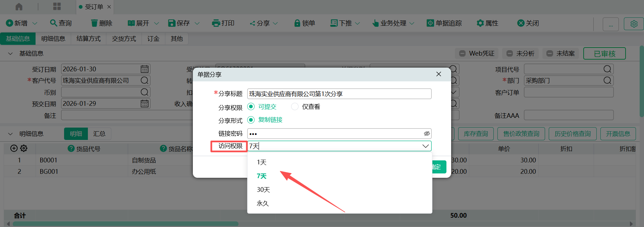644x227 pixels.
Task: Toggle password visibility eye icon
Action: click(x=427, y=134)
